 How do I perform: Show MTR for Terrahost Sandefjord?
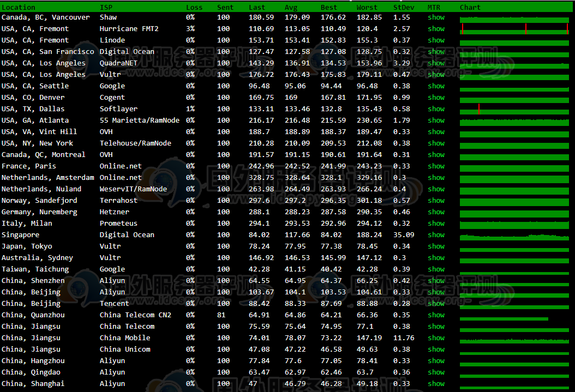pos(436,201)
